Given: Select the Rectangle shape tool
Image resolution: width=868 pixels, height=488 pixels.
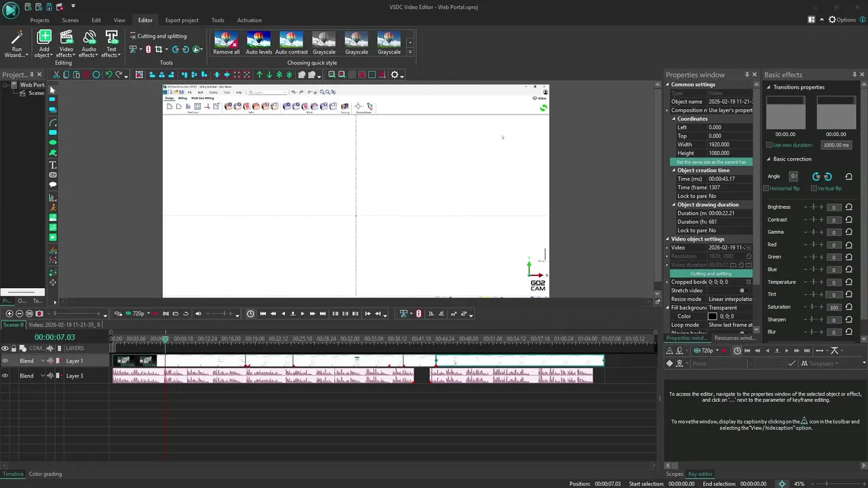Looking at the screenshot, I should pos(52,133).
